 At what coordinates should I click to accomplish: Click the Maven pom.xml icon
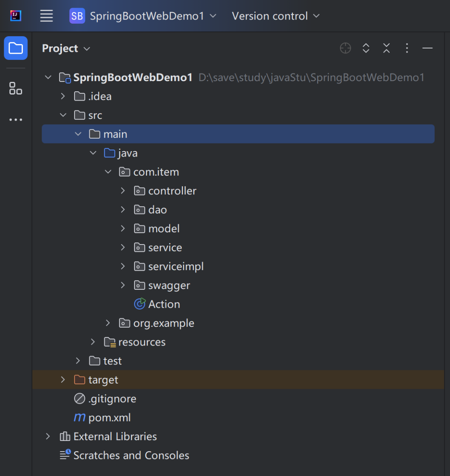tap(79, 418)
